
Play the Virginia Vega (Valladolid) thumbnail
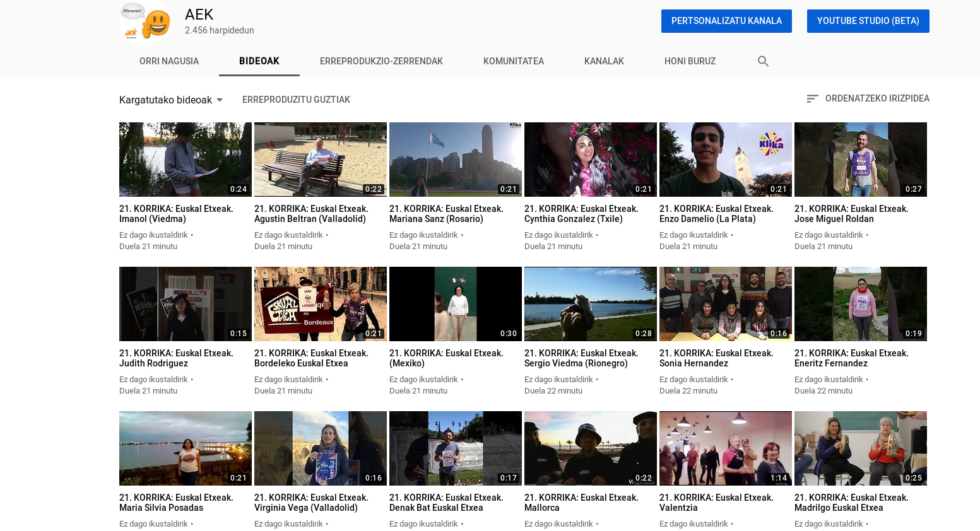321,448
